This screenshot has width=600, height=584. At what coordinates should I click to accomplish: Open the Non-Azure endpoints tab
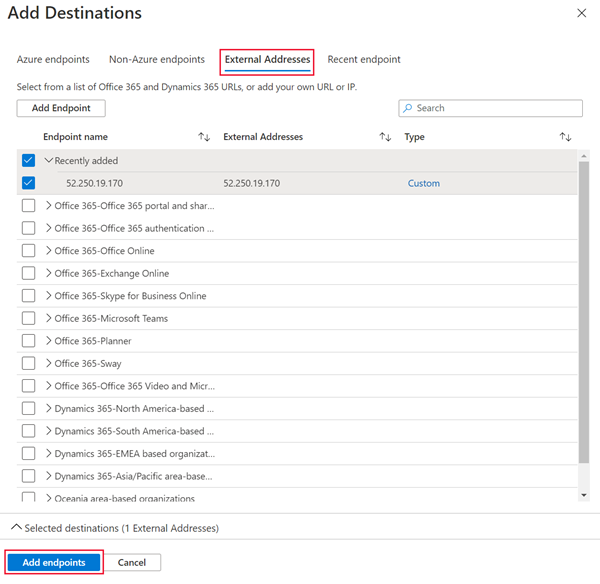(157, 60)
